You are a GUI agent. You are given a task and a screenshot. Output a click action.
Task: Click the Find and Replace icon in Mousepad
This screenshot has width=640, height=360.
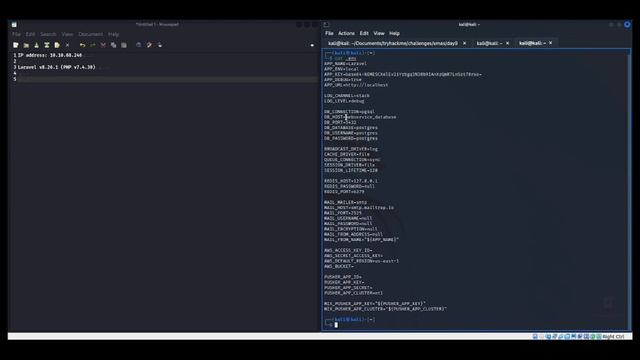pyautogui.click(x=149, y=45)
